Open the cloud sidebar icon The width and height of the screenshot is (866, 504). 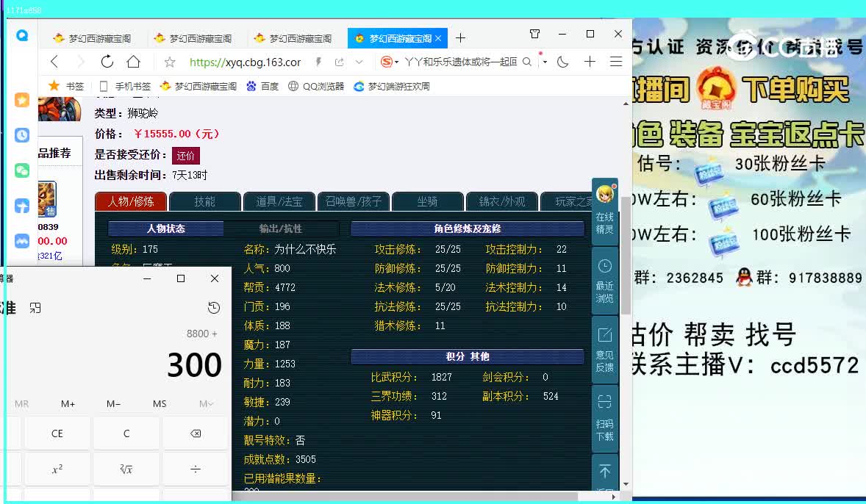pyautogui.click(x=22, y=241)
